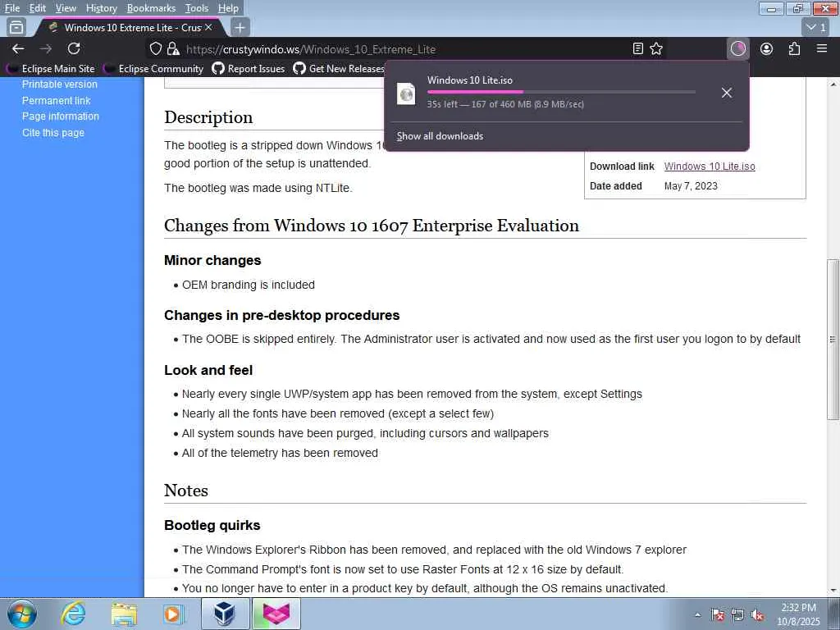840x630 pixels.
Task: Bookmark this page with the star icon
Action: pyautogui.click(x=656, y=48)
